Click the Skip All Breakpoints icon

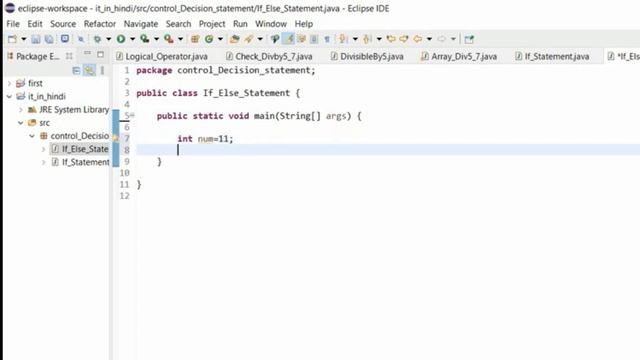click(x=81, y=39)
